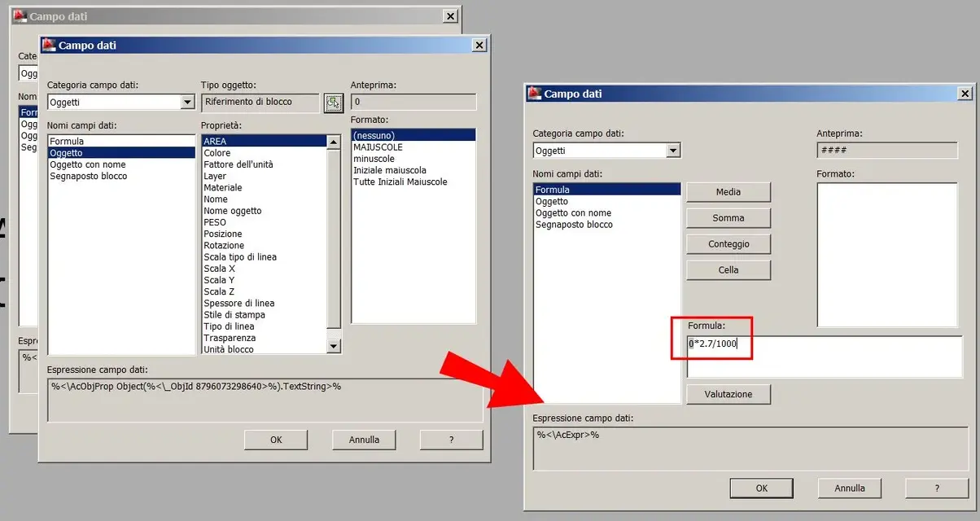Select Nome oggetto property
This screenshot has width=980, height=521.
(264, 211)
